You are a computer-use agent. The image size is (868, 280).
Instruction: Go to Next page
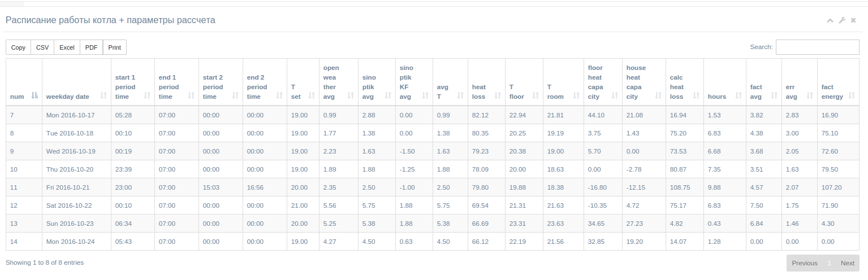tap(847, 263)
